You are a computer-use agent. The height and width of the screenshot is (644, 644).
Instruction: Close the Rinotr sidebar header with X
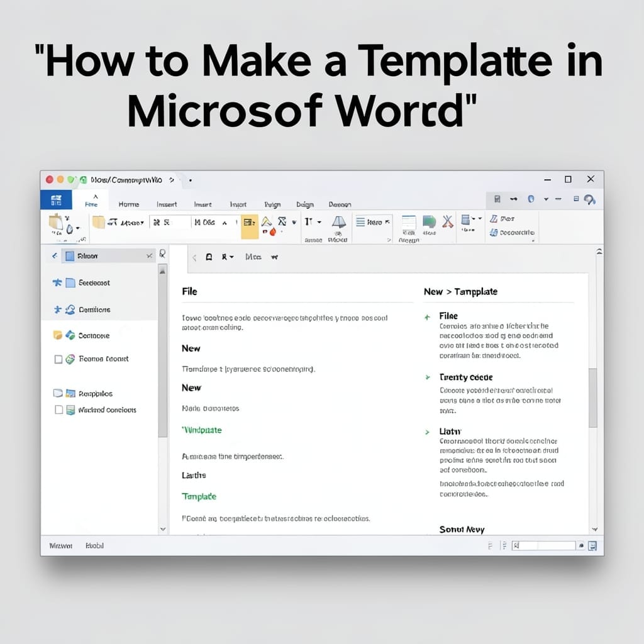pyautogui.click(x=149, y=256)
